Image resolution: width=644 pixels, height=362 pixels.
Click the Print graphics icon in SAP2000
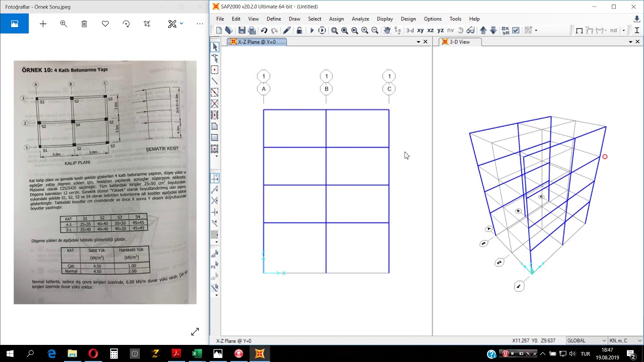click(x=252, y=31)
